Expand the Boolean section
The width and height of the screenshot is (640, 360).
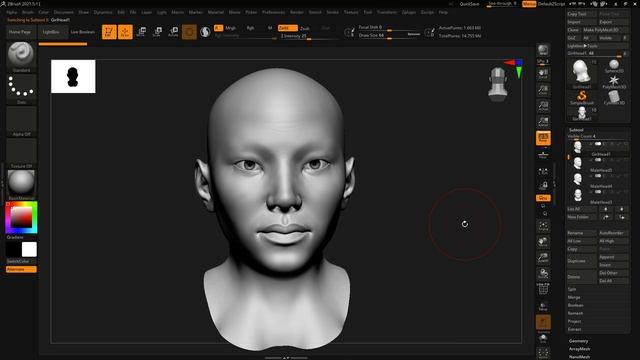pyautogui.click(x=576, y=305)
